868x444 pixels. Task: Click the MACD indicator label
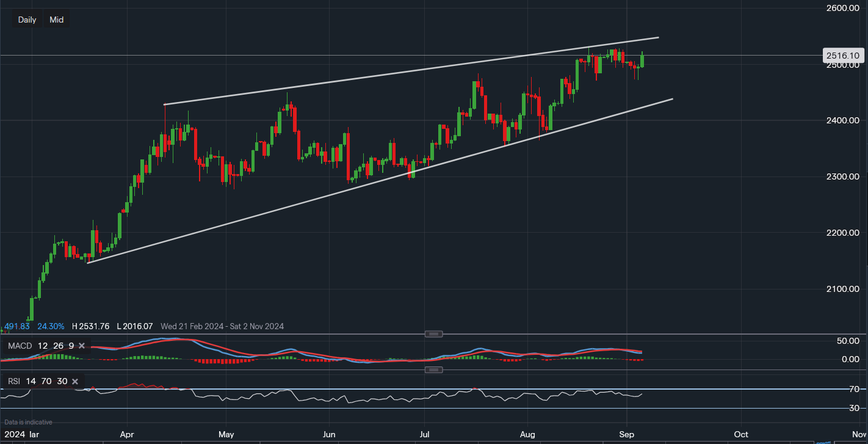(x=19, y=346)
